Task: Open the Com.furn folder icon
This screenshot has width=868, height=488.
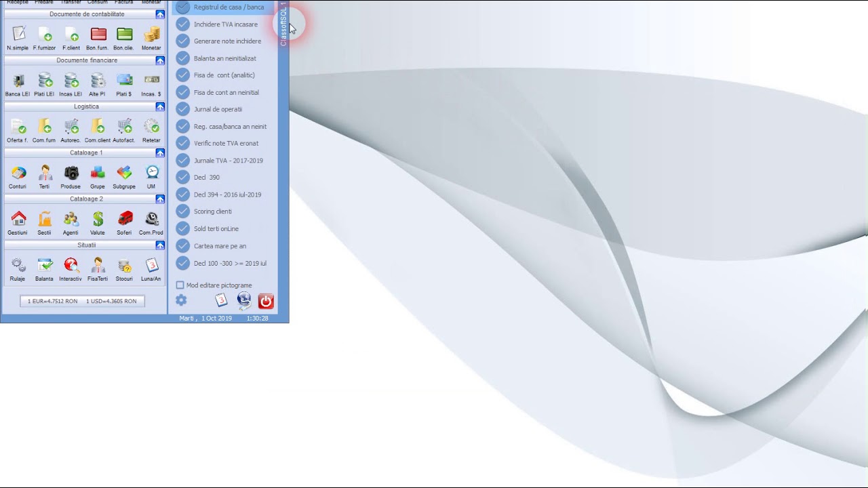Action: pos(45,126)
